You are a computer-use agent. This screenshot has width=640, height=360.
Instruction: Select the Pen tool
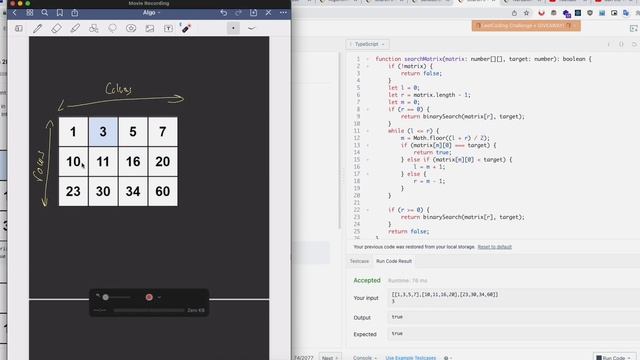(38, 28)
